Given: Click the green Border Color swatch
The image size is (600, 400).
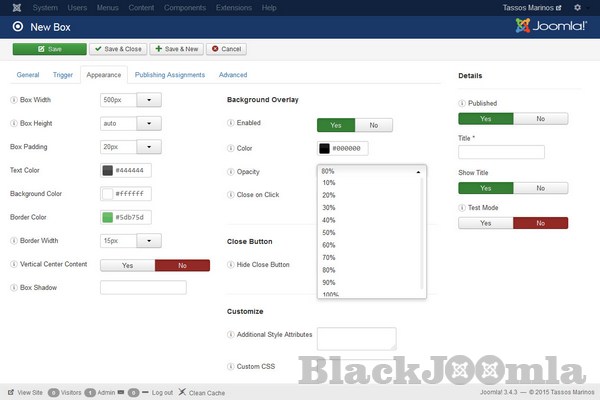Looking at the screenshot, I should [108, 217].
